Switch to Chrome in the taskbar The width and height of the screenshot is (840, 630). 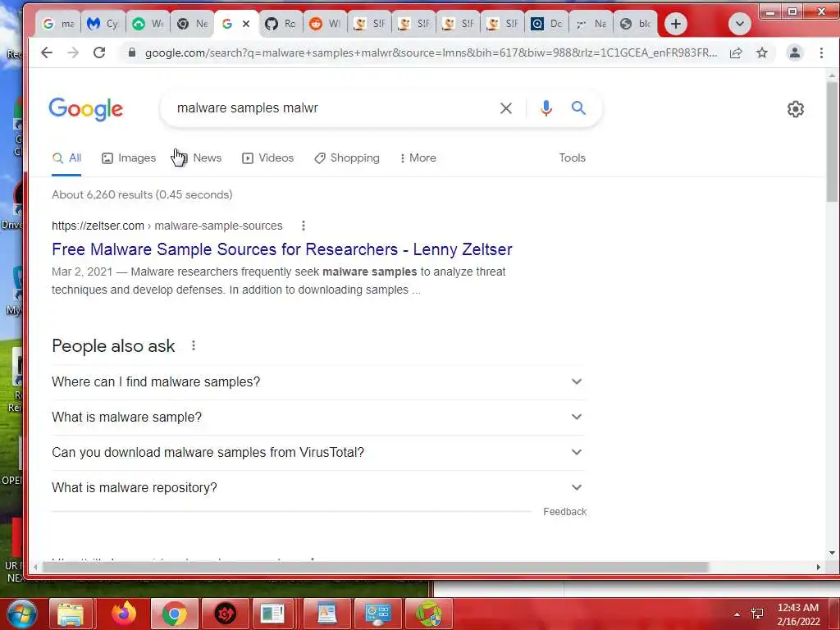[174, 614]
